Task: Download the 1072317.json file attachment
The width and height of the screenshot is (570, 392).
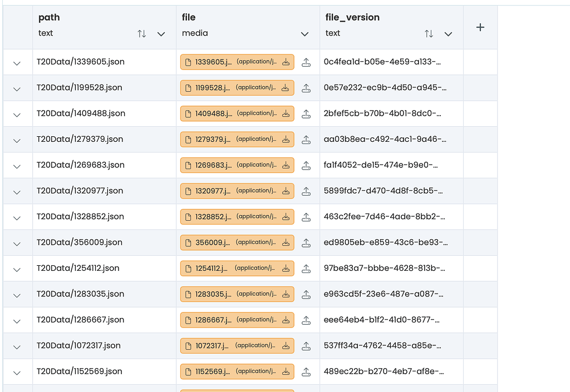Action: point(286,345)
